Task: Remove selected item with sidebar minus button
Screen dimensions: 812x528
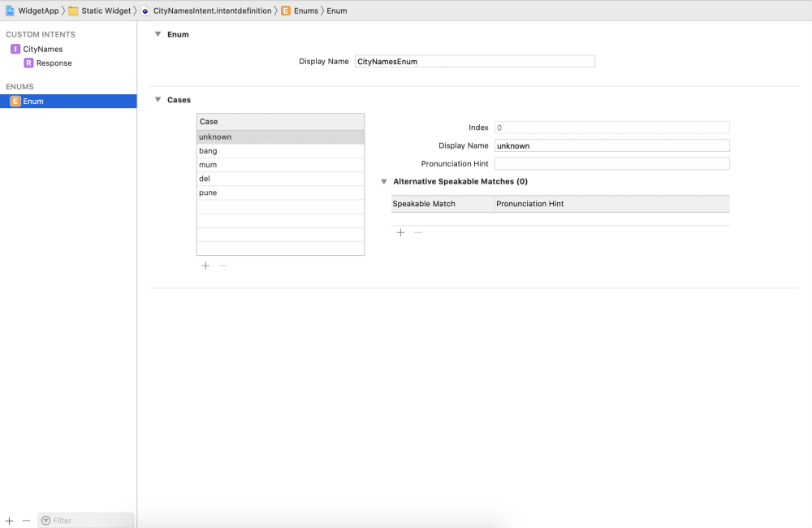Action: [x=27, y=520]
